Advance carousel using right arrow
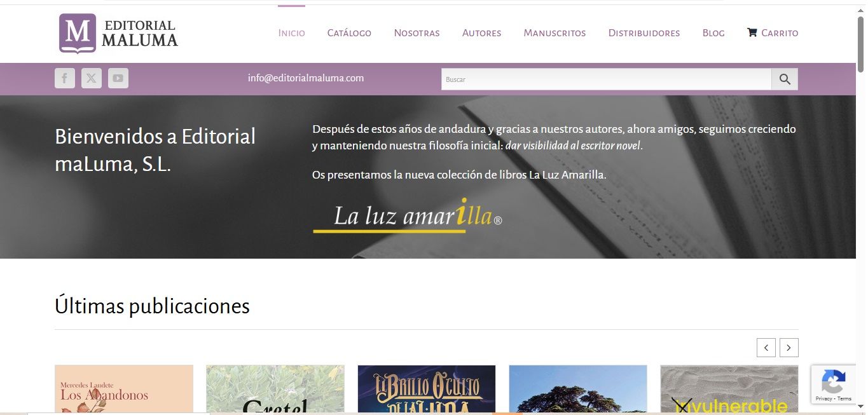Screen dimensions: 868x415 pos(789,348)
